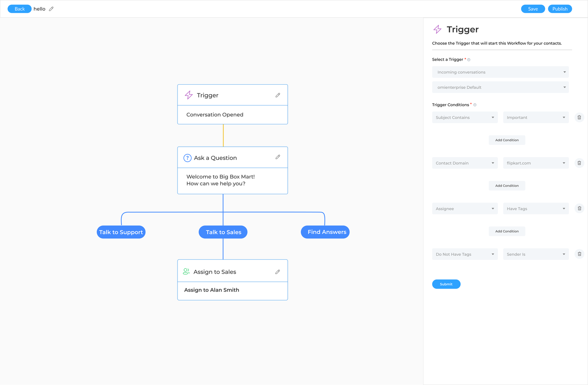588x385 pixels.
Task: Click the help icon beside Trigger Conditions
Action: [475, 105]
